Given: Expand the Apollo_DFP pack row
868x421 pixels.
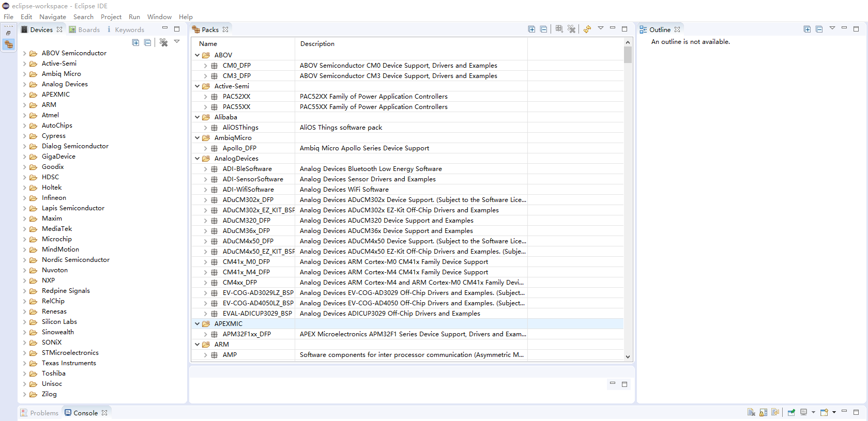Looking at the screenshot, I should tap(205, 148).
